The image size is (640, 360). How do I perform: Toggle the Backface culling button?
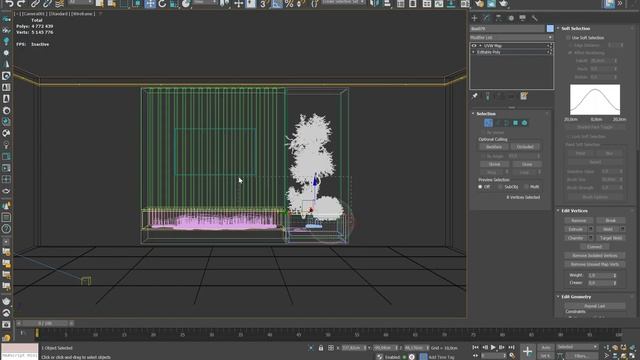point(494,147)
